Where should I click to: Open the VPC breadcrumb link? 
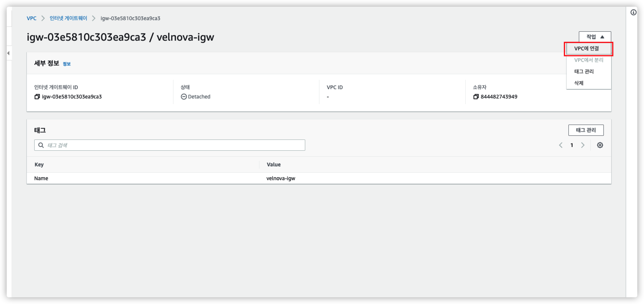point(31,18)
